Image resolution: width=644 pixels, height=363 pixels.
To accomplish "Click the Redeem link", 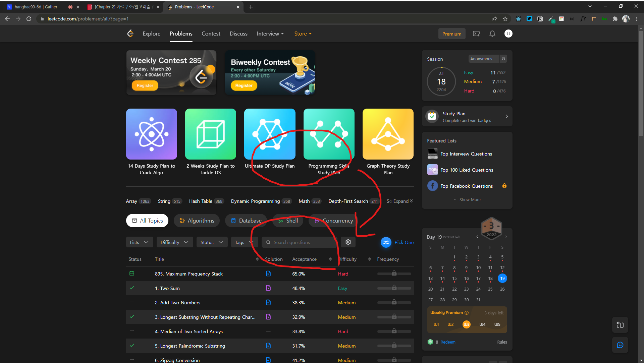I will (448, 342).
